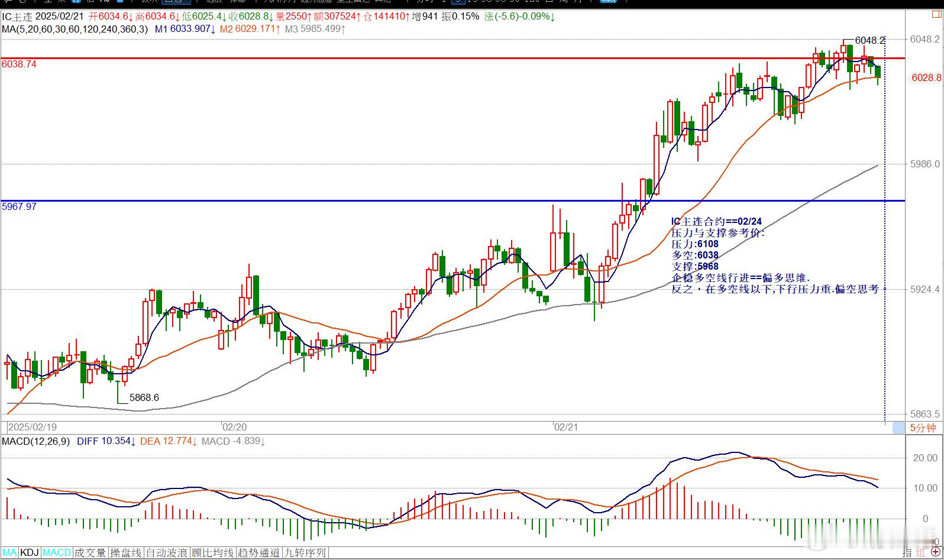Switch to the MA indicator tab

10,553
